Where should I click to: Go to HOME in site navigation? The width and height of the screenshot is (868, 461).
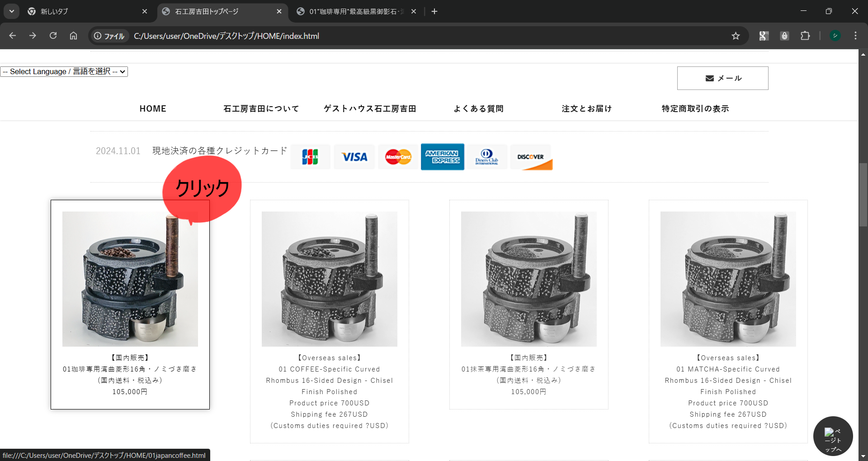coord(153,108)
